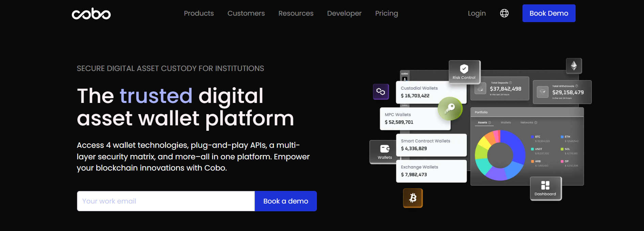Open the language globe selector
644x231 pixels.
tap(504, 13)
